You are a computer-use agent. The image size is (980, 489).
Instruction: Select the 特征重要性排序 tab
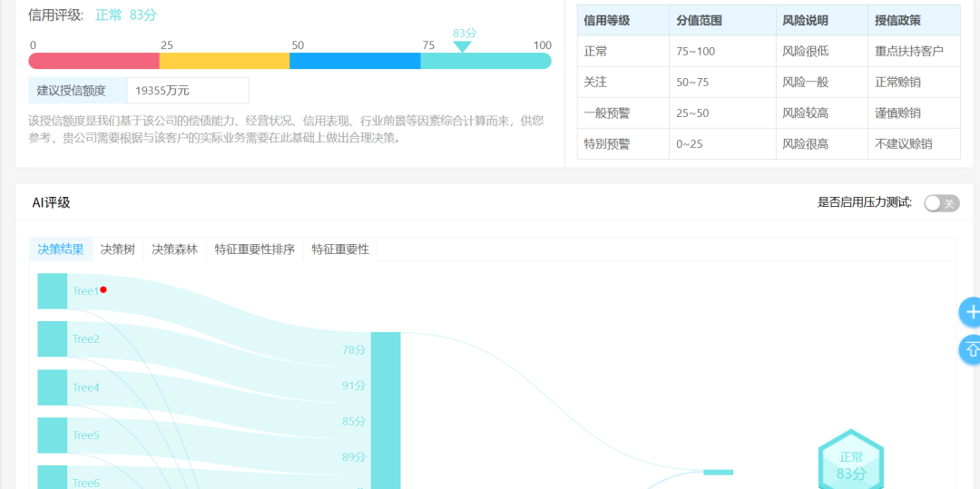tap(255, 249)
